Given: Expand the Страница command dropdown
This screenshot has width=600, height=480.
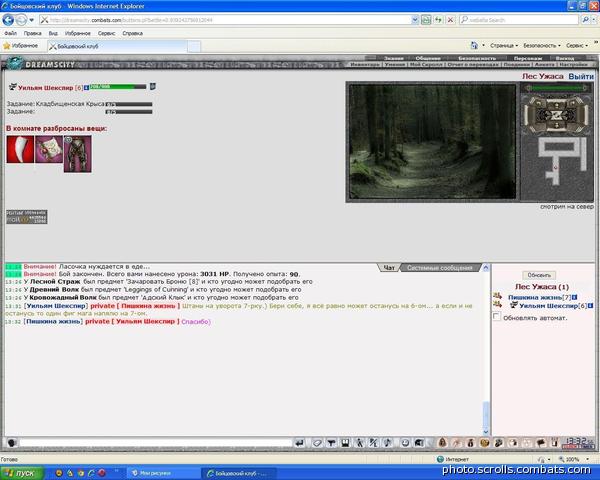Looking at the screenshot, I should (x=504, y=46).
